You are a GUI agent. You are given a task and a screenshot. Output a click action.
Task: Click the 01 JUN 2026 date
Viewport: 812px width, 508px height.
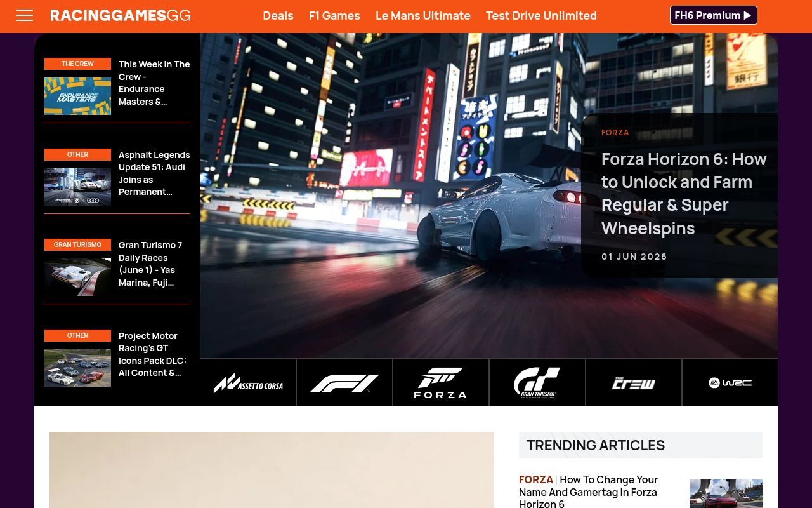click(634, 257)
